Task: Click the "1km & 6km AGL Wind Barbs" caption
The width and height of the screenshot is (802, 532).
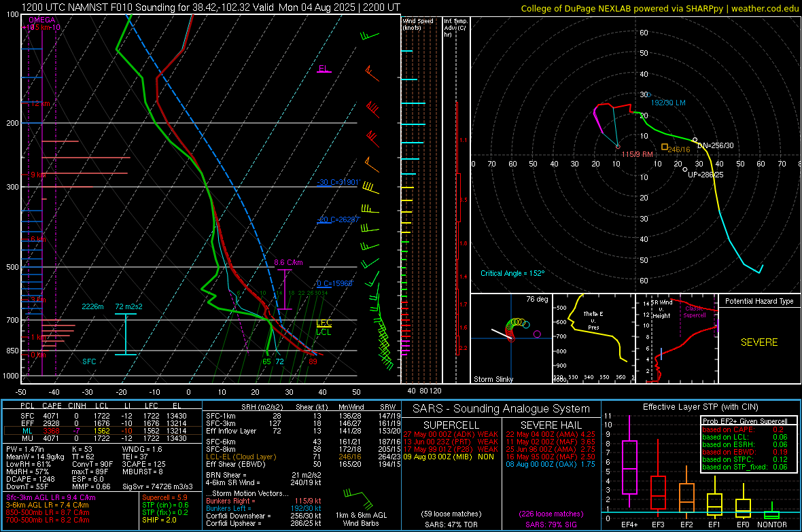Action: [x=361, y=519]
